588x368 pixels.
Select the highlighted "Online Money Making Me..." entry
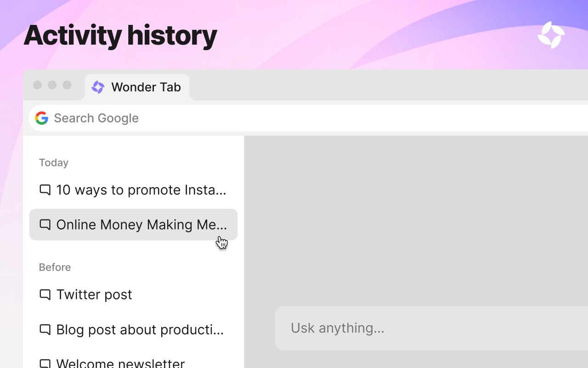(133, 224)
